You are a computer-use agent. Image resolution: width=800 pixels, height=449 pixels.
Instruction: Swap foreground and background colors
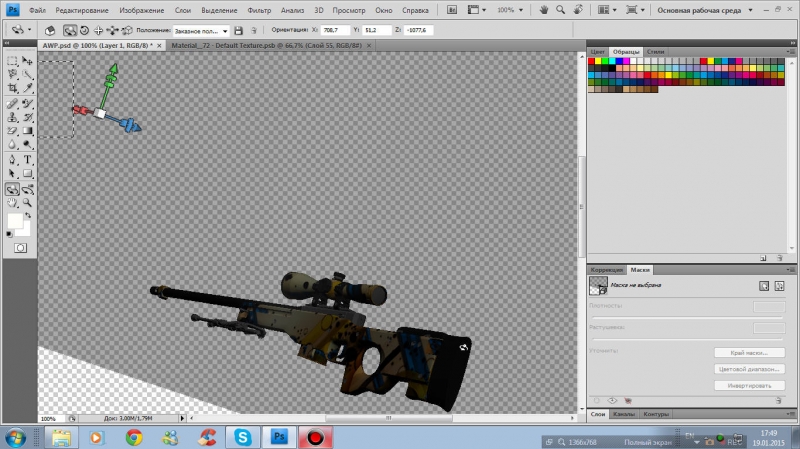pyautogui.click(x=29, y=215)
